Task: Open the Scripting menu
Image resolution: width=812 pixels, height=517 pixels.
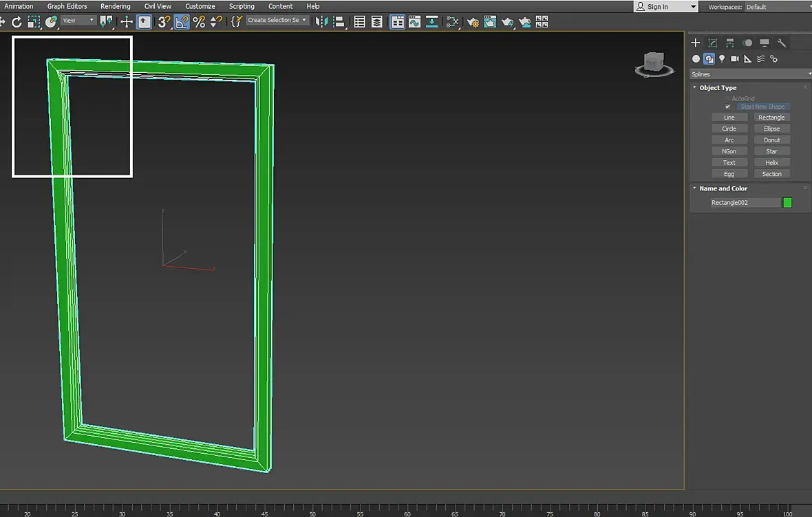Action: coord(242,6)
